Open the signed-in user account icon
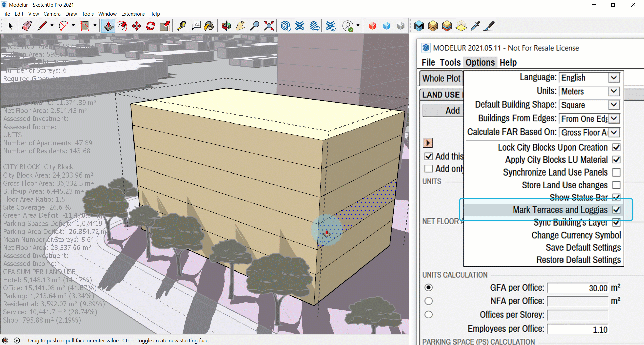 [x=348, y=26]
